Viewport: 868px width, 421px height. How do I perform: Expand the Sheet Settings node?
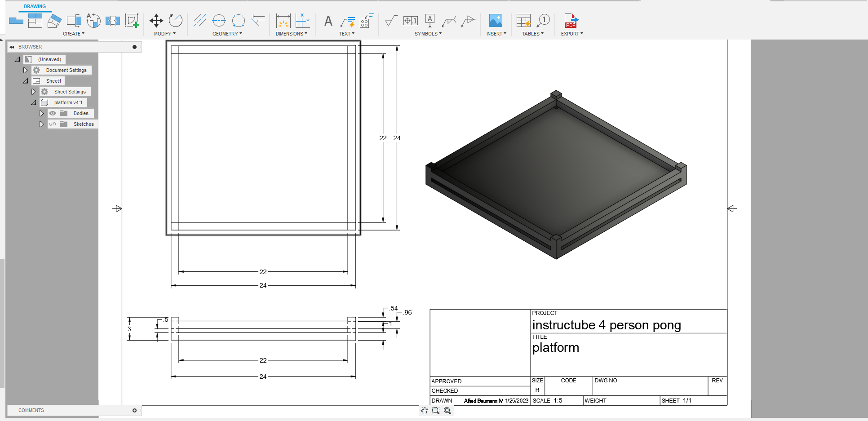tap(33, 91)
